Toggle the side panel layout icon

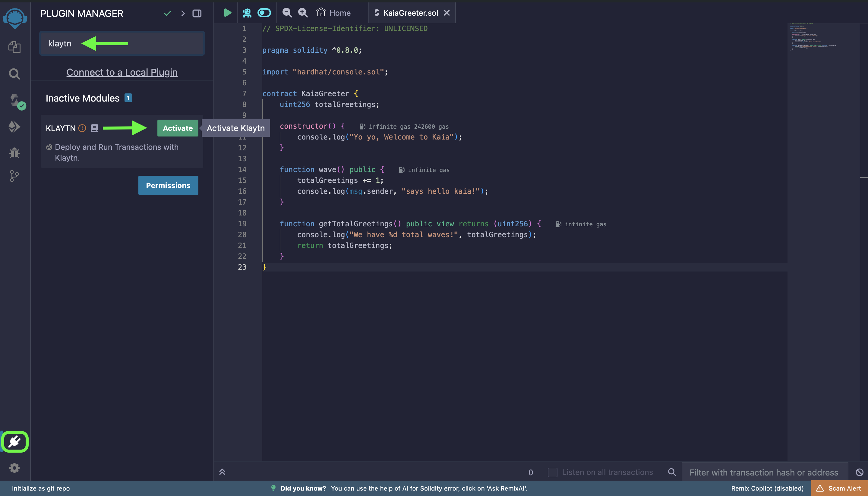click(197, 14)
